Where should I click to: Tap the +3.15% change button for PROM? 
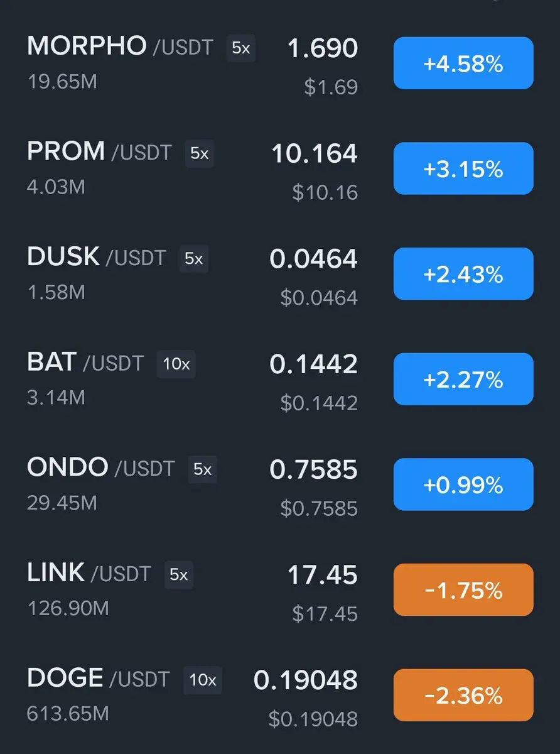[x=463, y=168]
